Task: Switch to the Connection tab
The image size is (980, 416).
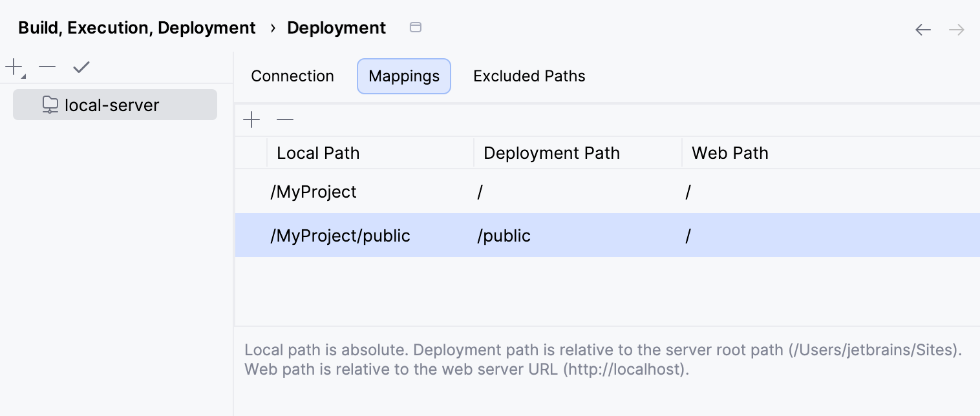Action: [292, 76]
